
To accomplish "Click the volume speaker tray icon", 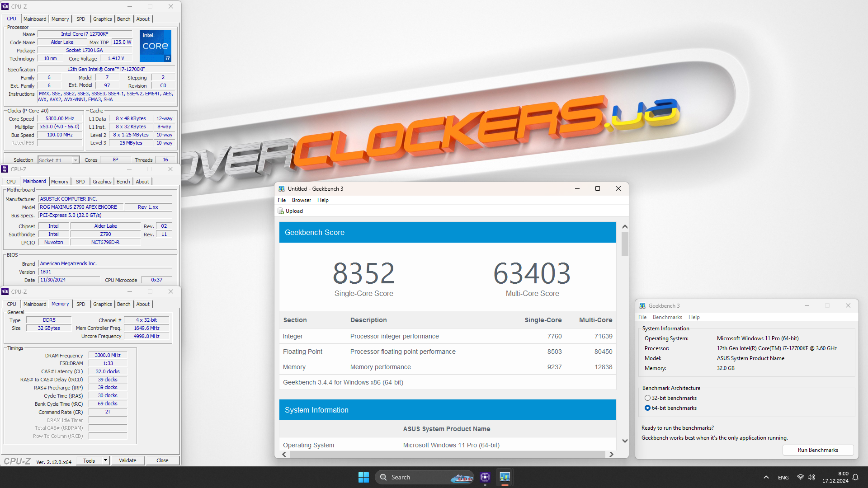I will coord(811,477).
